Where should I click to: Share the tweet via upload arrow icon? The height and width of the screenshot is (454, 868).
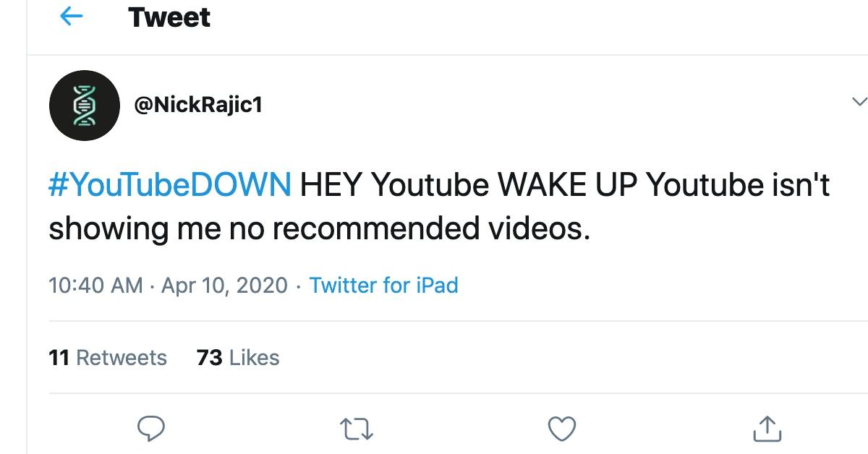[x=767, y=428]
